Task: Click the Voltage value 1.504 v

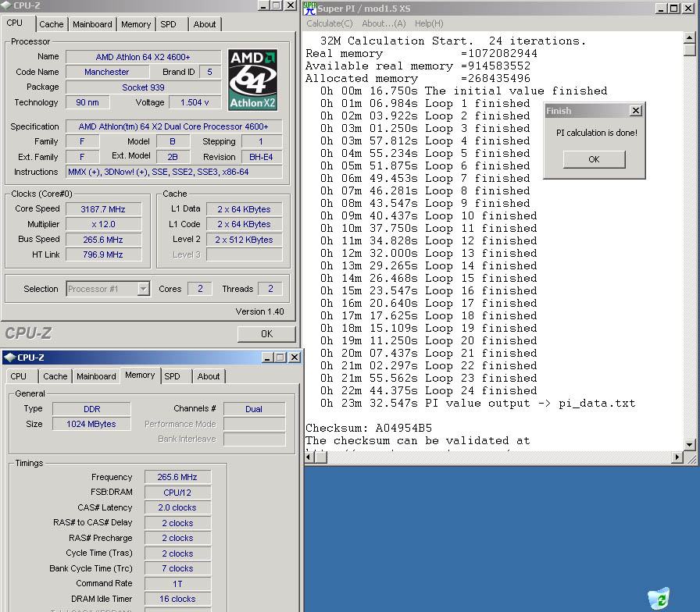Action: coord(195,102)
